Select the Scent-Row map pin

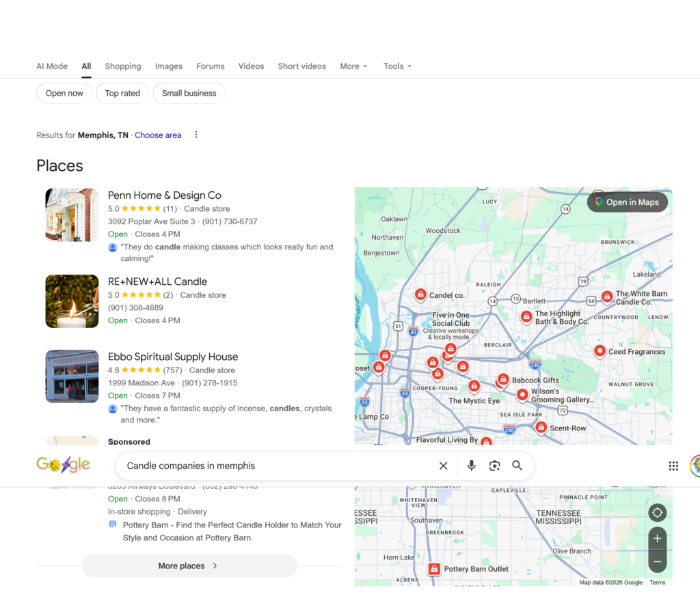[x=541, y=428]
